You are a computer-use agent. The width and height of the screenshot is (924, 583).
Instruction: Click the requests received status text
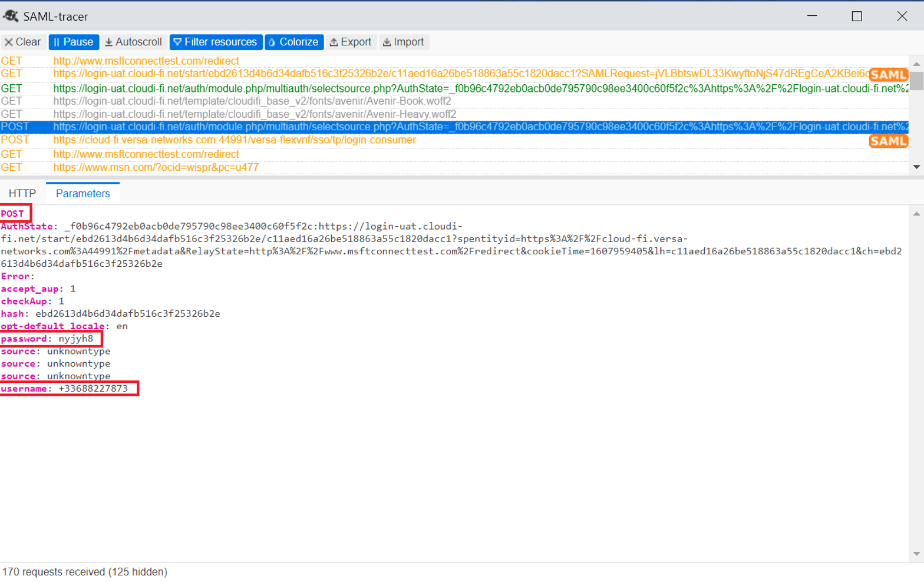tap(85, 572)
